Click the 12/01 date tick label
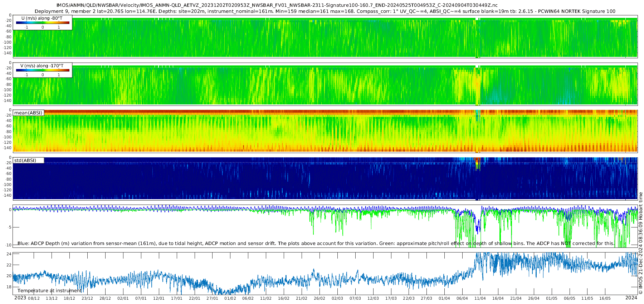The image size is (644, 304). click(159, 299)
